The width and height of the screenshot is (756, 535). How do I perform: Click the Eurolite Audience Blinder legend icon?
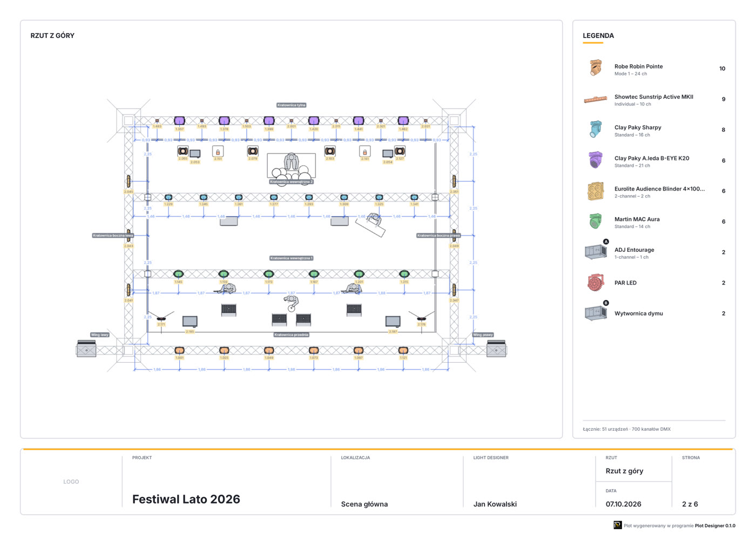pos(596,191)
